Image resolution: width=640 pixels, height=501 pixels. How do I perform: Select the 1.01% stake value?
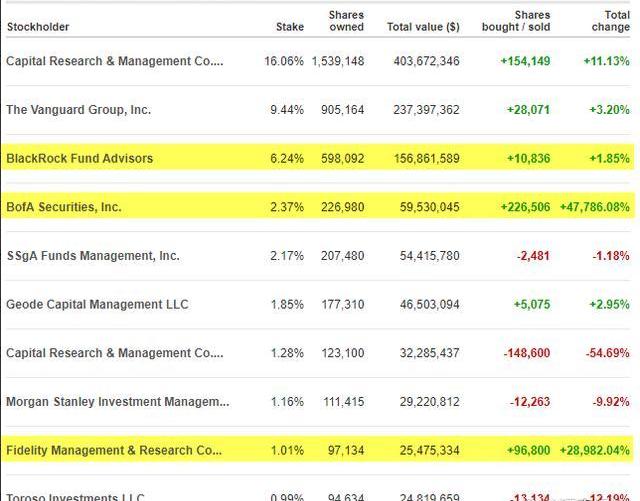(x=287, y=450)
